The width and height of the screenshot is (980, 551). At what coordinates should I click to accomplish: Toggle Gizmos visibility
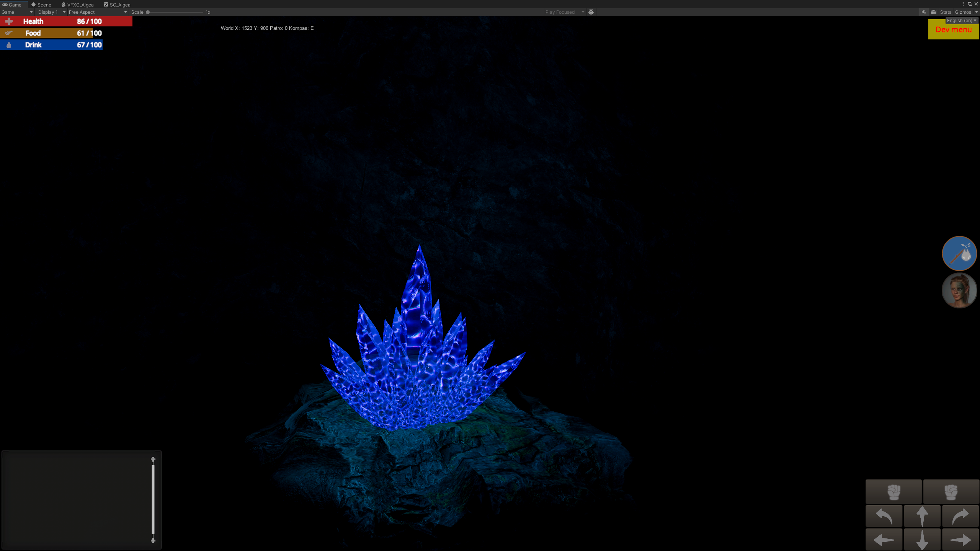[963, 12]
